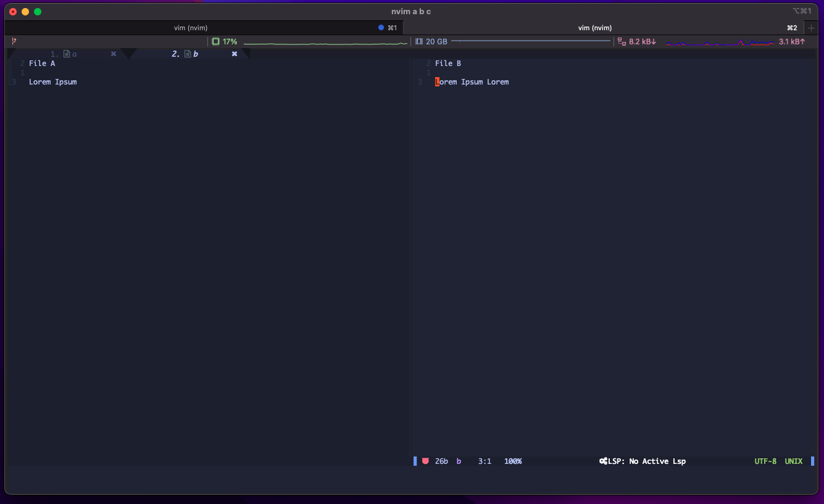Image resolution: width=824 pixels, height=504 pixels.
Task: Click the blue unsaved indicator dot on tab 1
Action: pyautogui.click(x=381, y=28)
